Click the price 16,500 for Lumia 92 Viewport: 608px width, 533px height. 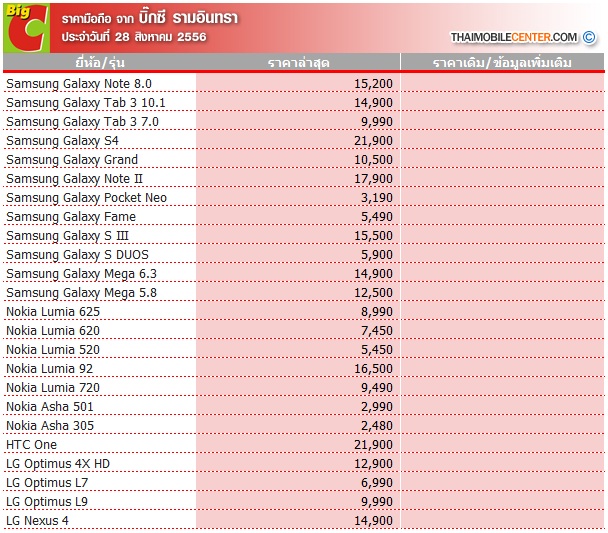pyautogui.click(x=373, y=369)
